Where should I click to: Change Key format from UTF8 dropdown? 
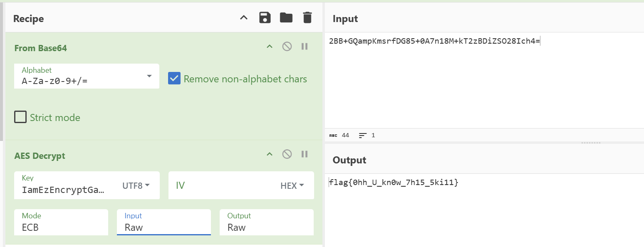tap(136, 185)
